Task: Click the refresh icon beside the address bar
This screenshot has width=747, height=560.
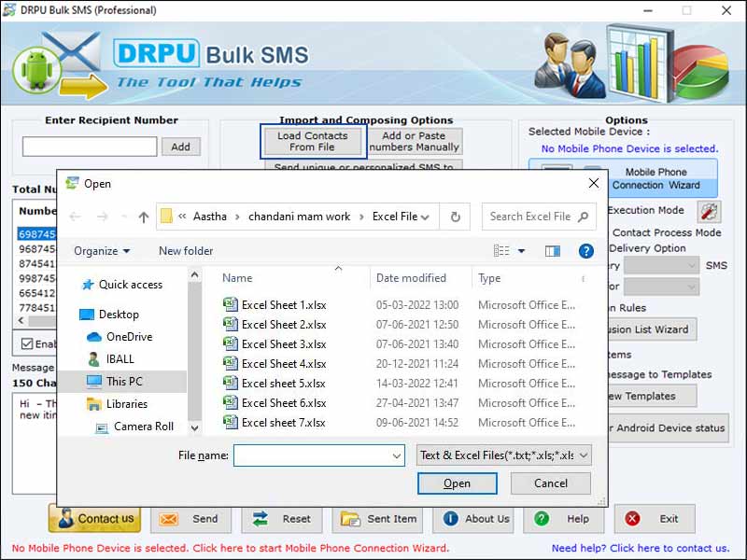Action: click(456, 216)
